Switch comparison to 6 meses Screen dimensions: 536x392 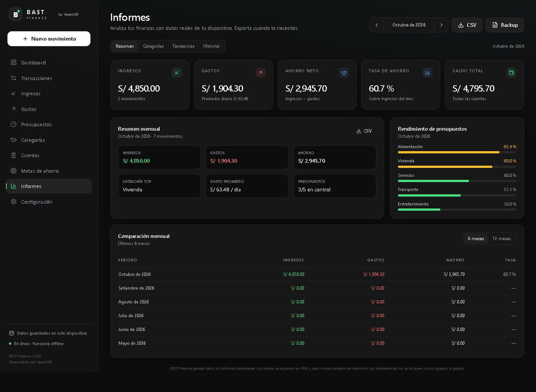(x=476, y=238)
